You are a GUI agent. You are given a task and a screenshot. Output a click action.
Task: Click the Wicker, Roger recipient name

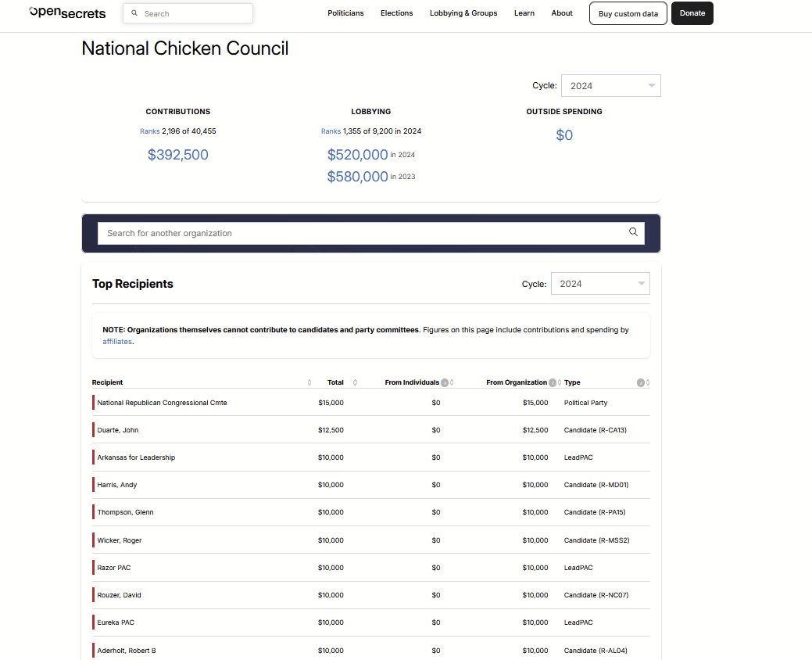[x=119, y=540]
